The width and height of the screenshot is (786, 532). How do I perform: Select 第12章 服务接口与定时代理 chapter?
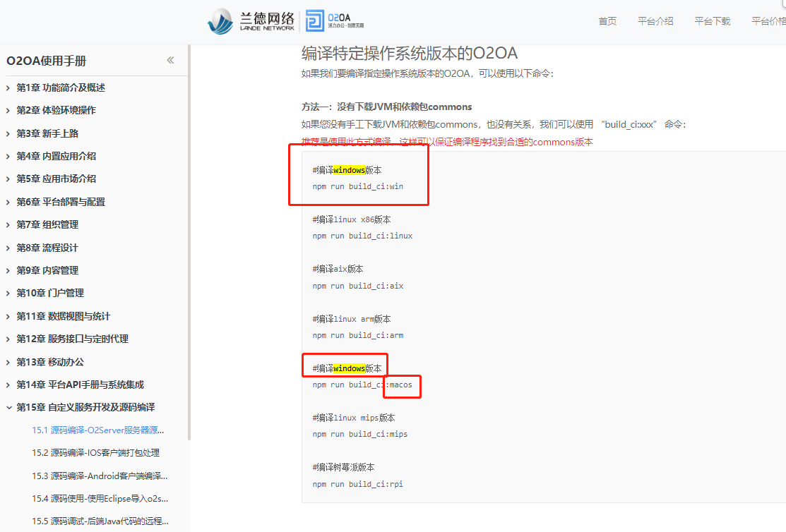coord(72,339)
